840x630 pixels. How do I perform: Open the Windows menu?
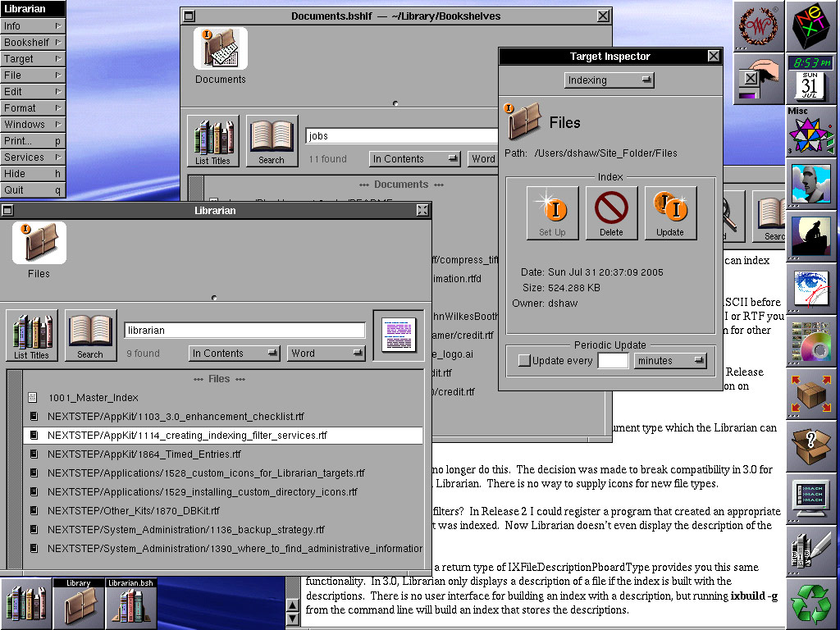click(x=33, y=125)
